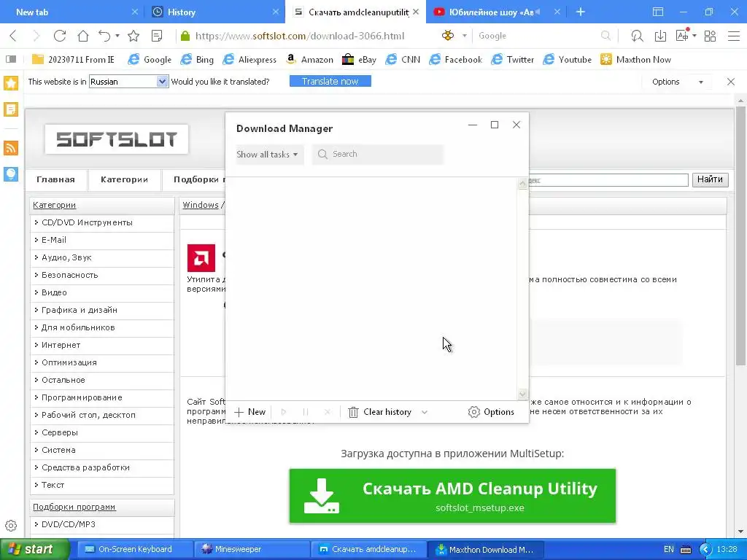Toggle the sidebar panel icon in bookmarks bar
Image resolution: width=747 pixels, height=560 pixels.
point(11,59)
